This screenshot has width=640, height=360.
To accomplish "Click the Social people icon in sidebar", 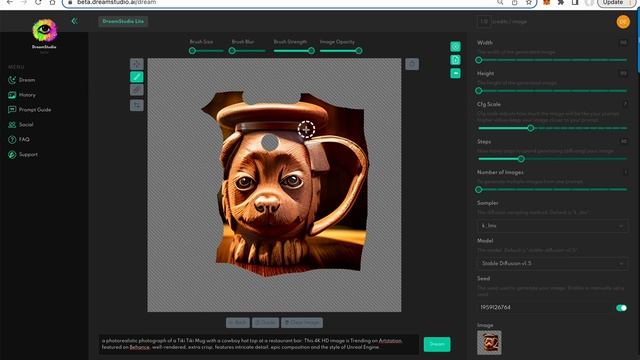I will [12, 124].
